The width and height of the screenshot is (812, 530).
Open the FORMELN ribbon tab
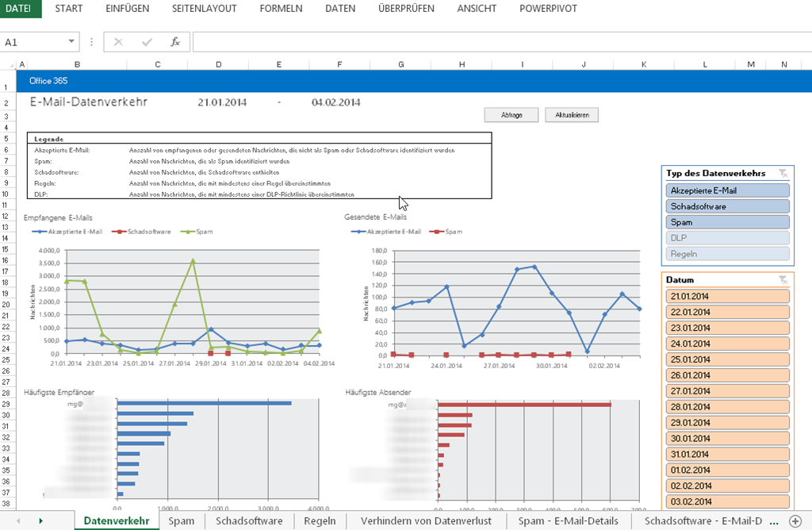[x=282, y=9]
